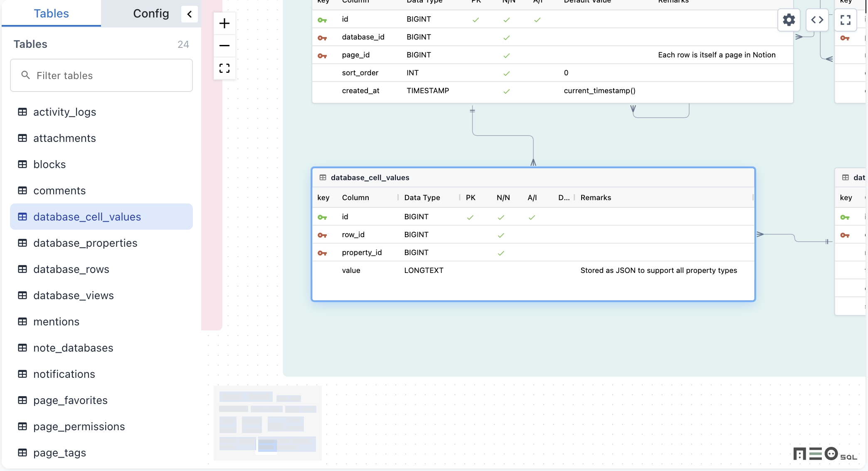Click N/N checkmark for row_id row
This screenshot has width=868, height=471.
501,235
